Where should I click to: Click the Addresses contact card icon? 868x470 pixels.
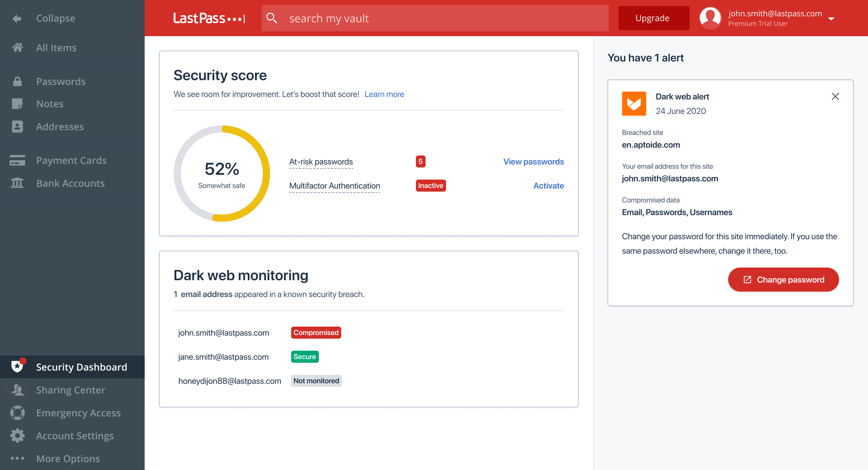[17, 126]
